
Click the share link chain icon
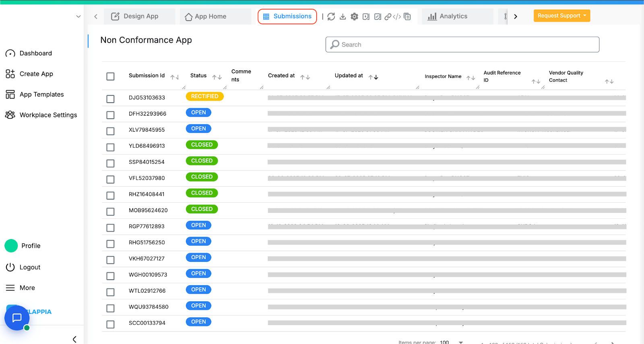click(x=388, y=16)
